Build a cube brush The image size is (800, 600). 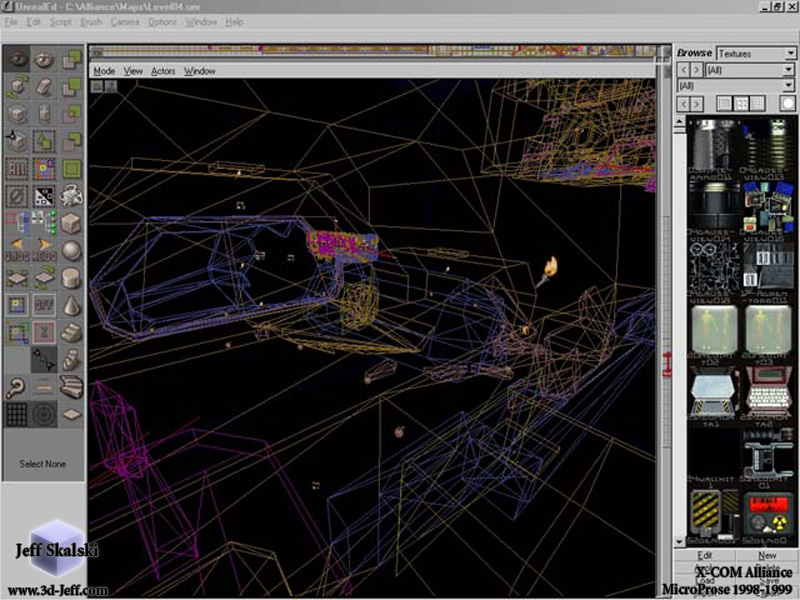pos(71,223)
